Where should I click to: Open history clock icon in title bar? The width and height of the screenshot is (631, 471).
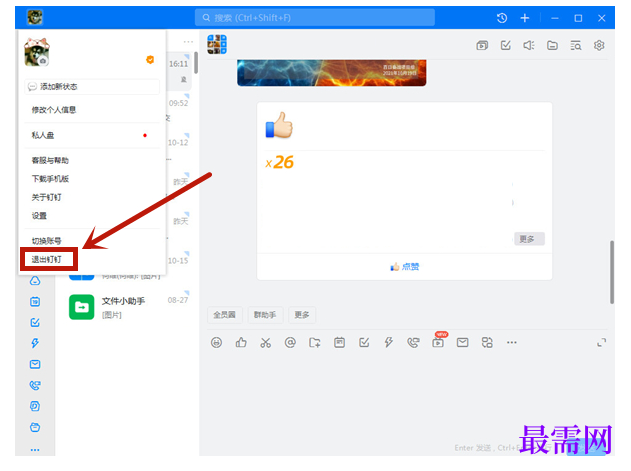pyautogui.click(x=501, y=18)
